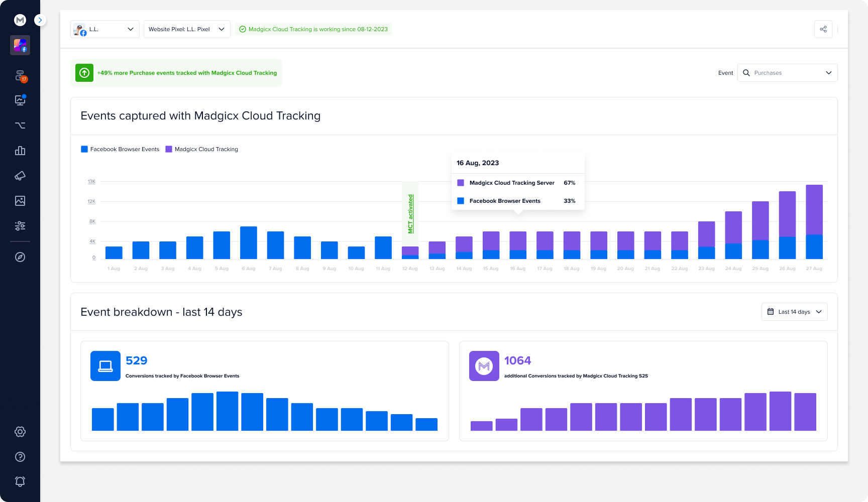Open the Last 14 days date selector
The image size is (868, 502).
794,312
